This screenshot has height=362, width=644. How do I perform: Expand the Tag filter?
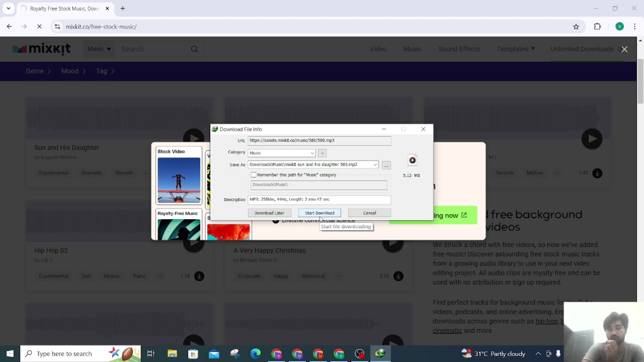105,71
